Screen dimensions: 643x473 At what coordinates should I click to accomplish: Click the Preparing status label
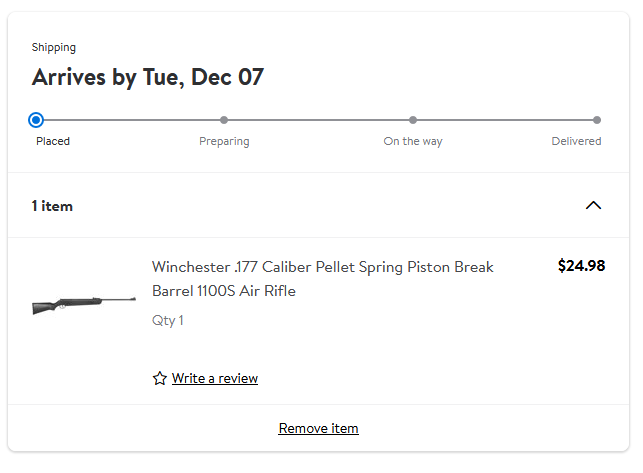[x=224, y=142]
